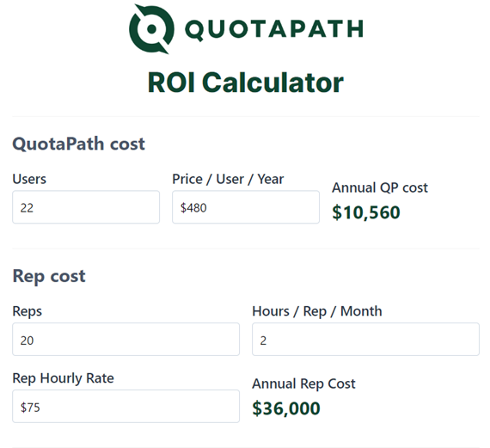Screen dimensions: 490x448
Task: Click the divider line under ROI Calculator heading
Action: [246, 116]
